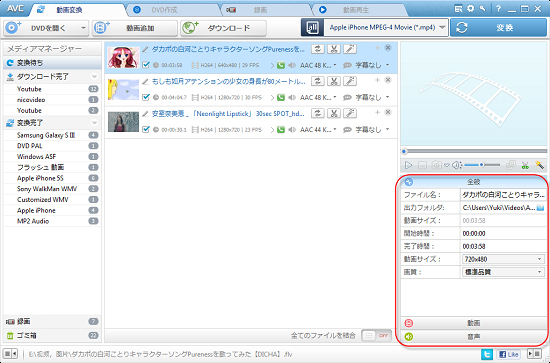Click the stop button under the preview
The image size is (550, 363).
422,165
